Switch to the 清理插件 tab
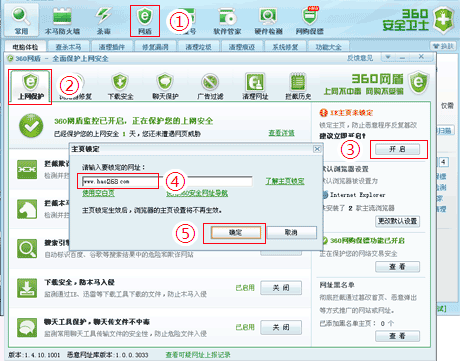The height and width of the screenshot is (361, 460). 112,47
